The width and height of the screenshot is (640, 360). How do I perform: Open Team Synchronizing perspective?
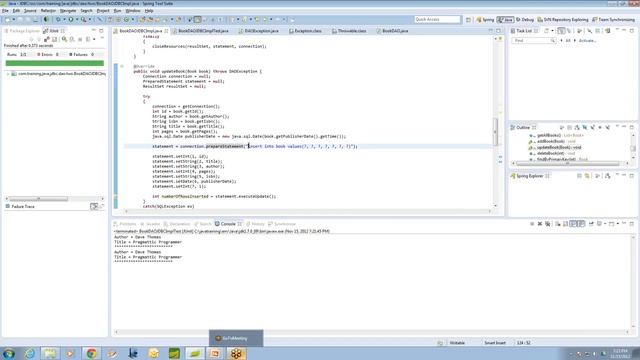[613, 20]
